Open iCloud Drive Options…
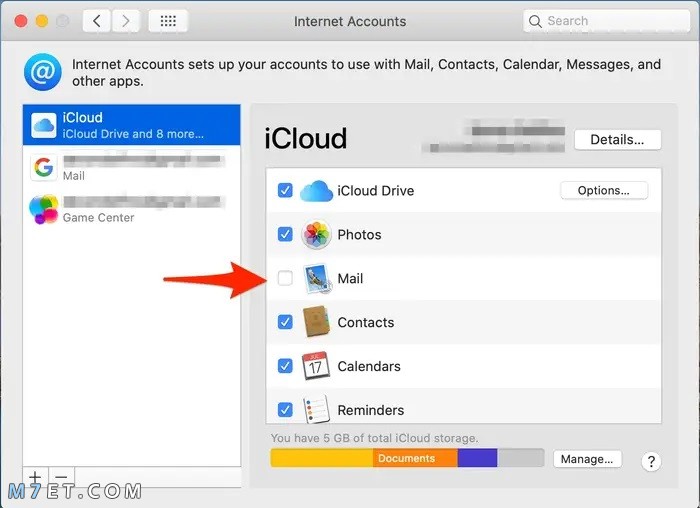The width and height of the screenshot is (700, 508). [604, 191]
